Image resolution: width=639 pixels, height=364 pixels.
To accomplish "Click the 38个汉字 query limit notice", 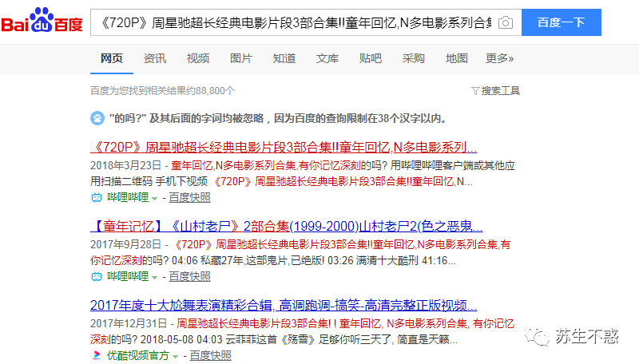I will pyautogui.click(x=278, y=118).
